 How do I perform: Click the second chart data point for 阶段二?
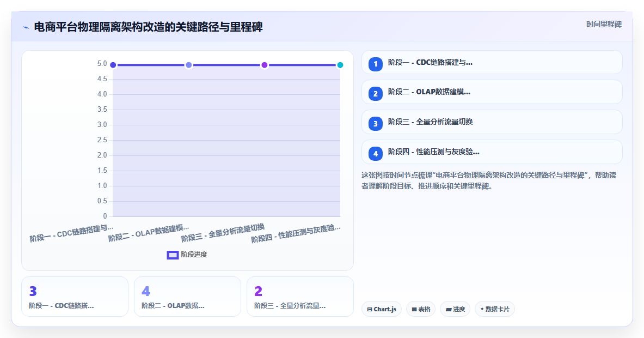pos(189,65)
